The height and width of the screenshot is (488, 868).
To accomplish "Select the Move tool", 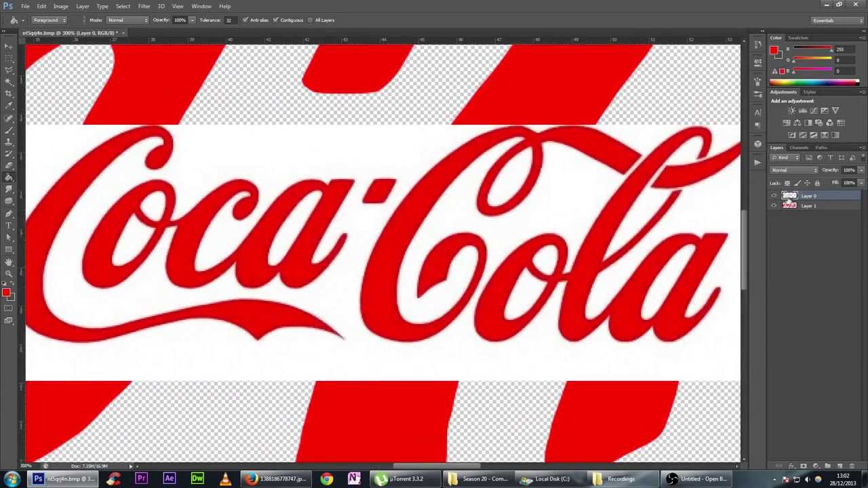I will (x=8, y=45).
